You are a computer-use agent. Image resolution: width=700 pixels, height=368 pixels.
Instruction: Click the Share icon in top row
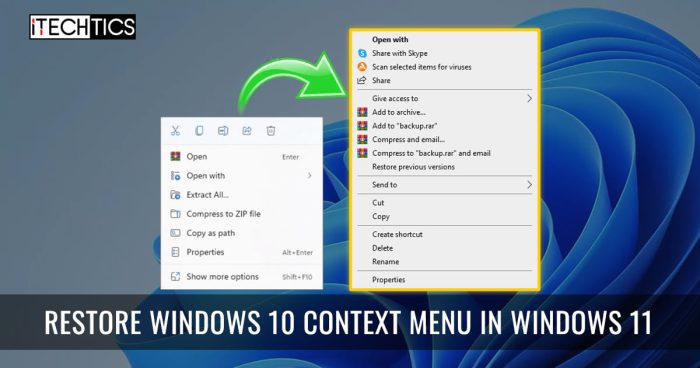[x=247, y=131]
